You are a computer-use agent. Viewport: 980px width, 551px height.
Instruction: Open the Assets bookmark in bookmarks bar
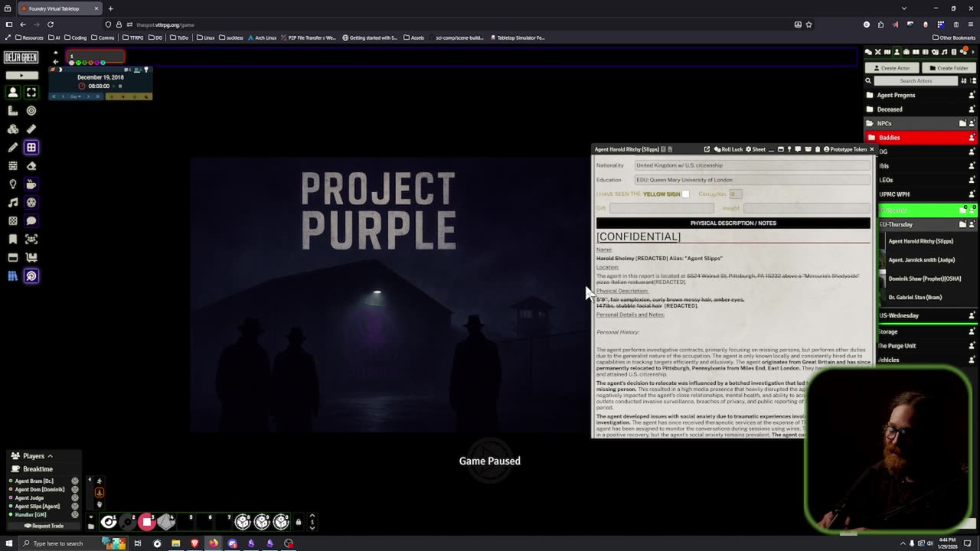[413, 37]
